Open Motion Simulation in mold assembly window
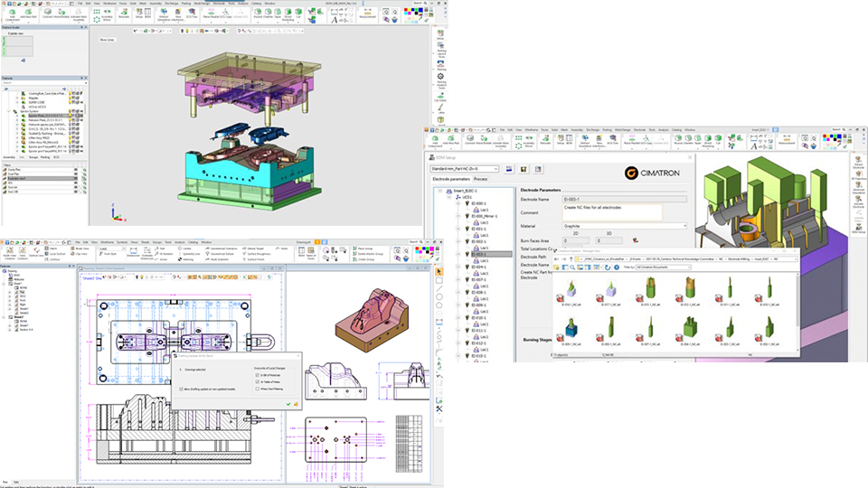This screenshot has width=868, height=488. click(164, 14)
